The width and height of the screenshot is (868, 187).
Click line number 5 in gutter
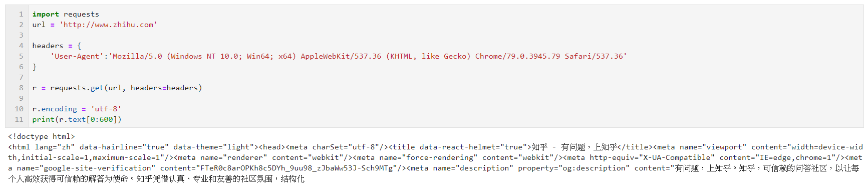[21, 56]
